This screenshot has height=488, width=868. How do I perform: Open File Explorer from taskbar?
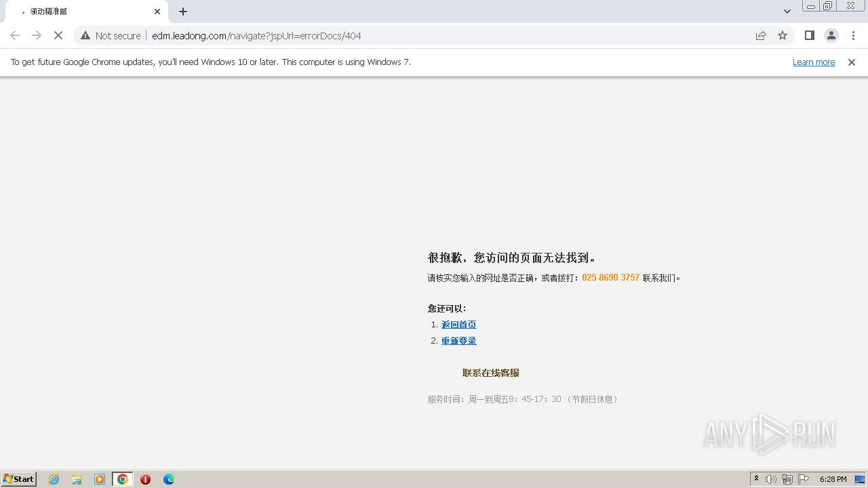77,479
